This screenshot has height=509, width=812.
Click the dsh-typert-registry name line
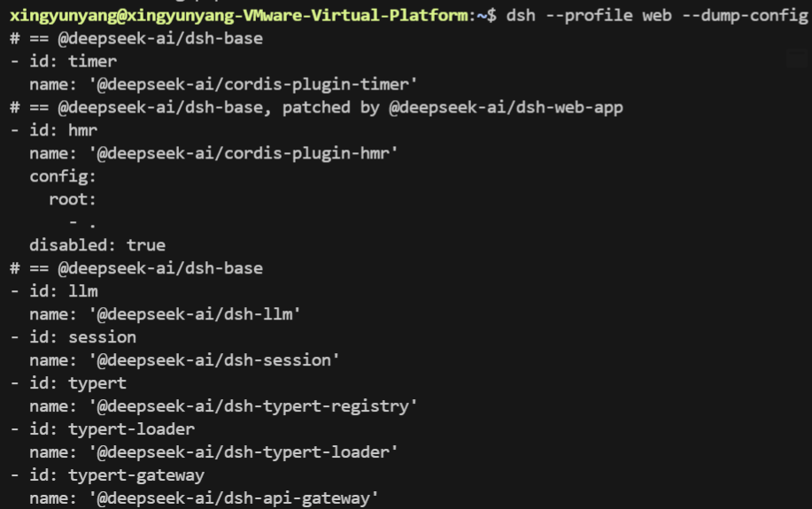coord(223,406)
